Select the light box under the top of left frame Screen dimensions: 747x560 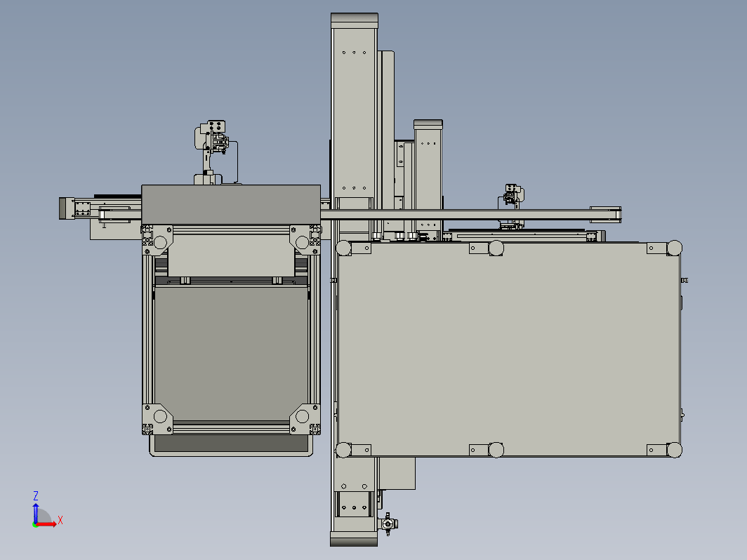point(231,255)
